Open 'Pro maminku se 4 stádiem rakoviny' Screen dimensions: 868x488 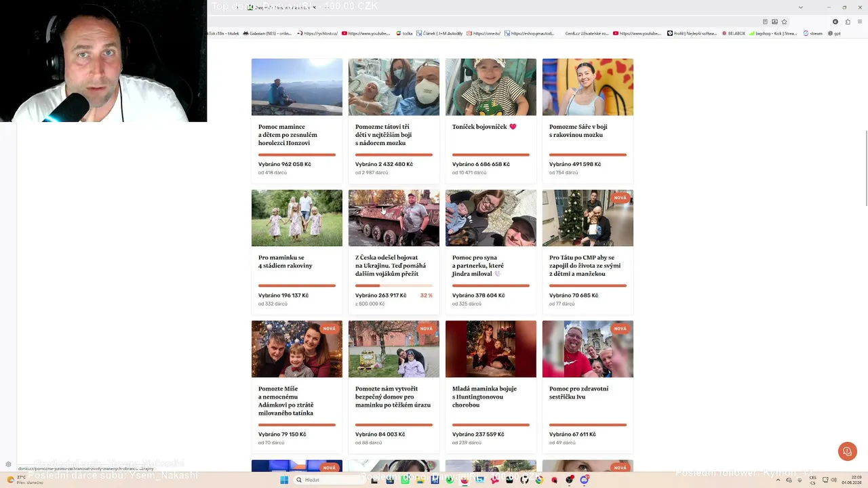click(x=285, y=262)
